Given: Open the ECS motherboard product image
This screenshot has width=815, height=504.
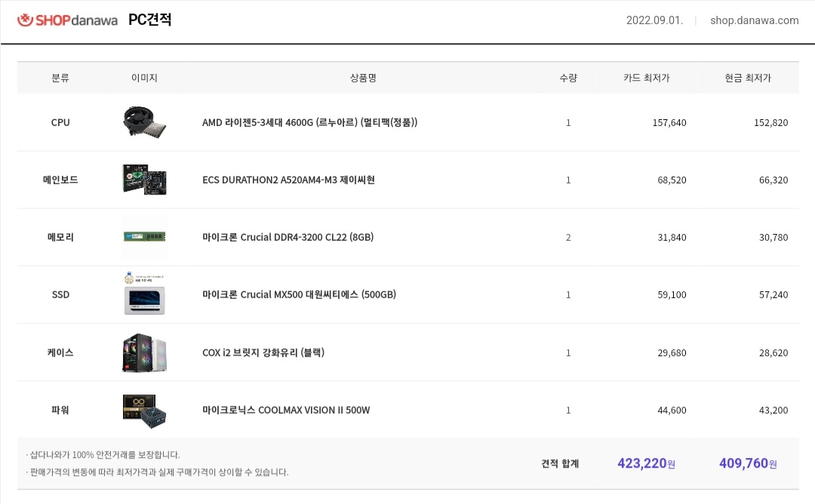Looking at the screenshot, I should tap(144, 180).
